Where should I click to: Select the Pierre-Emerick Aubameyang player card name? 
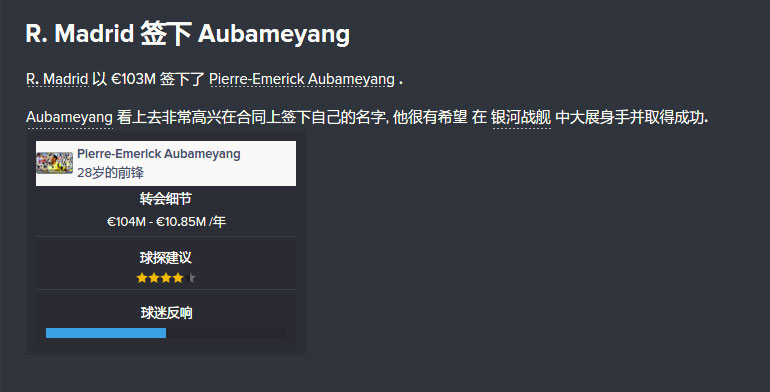(159, 154)
